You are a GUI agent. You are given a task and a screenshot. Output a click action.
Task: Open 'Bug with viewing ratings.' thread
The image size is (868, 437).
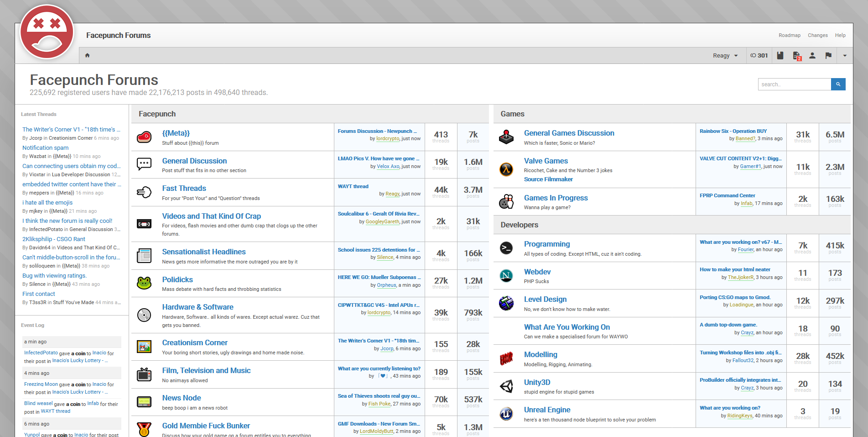(54, 275)
